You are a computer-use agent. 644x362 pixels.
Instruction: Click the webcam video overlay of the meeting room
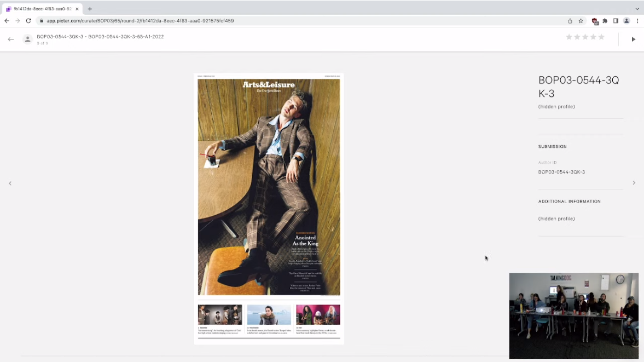(574, 315)
